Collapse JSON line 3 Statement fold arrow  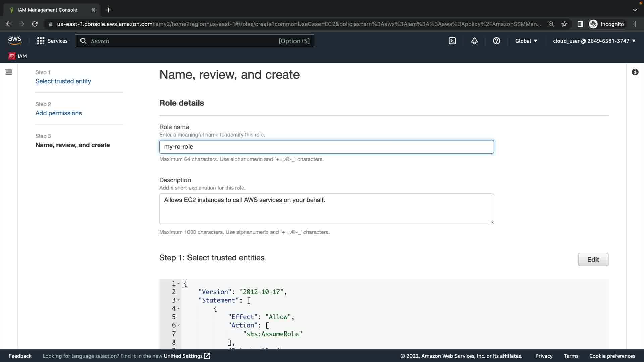(178, 300)
